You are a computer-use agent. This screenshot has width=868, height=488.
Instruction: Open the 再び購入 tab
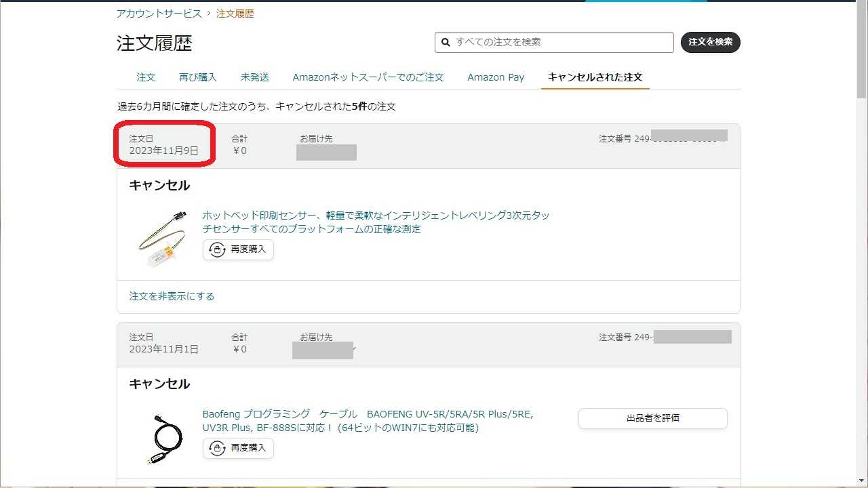click(x=197, y=77)
